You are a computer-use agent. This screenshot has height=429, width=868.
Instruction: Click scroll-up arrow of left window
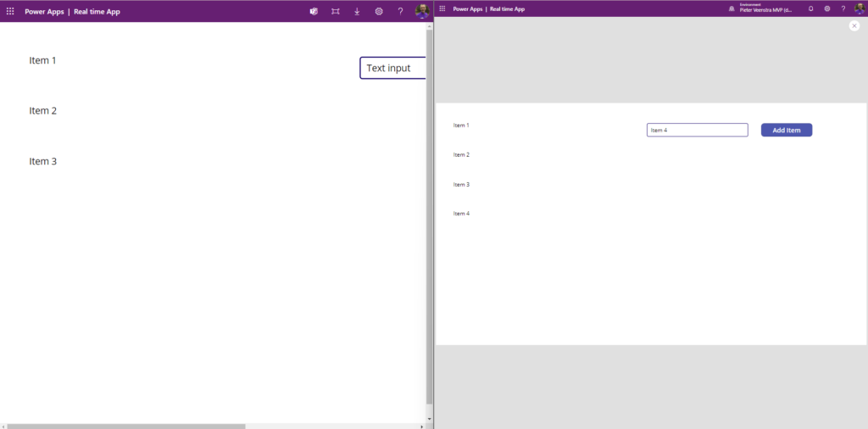pyautogui.click(x=430, y=26)
